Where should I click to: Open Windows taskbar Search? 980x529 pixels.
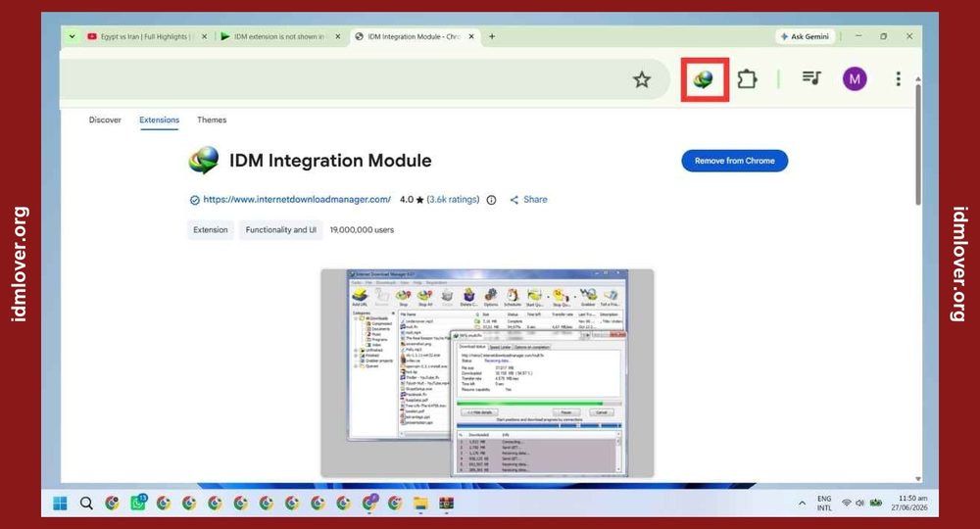click(86, 504)
